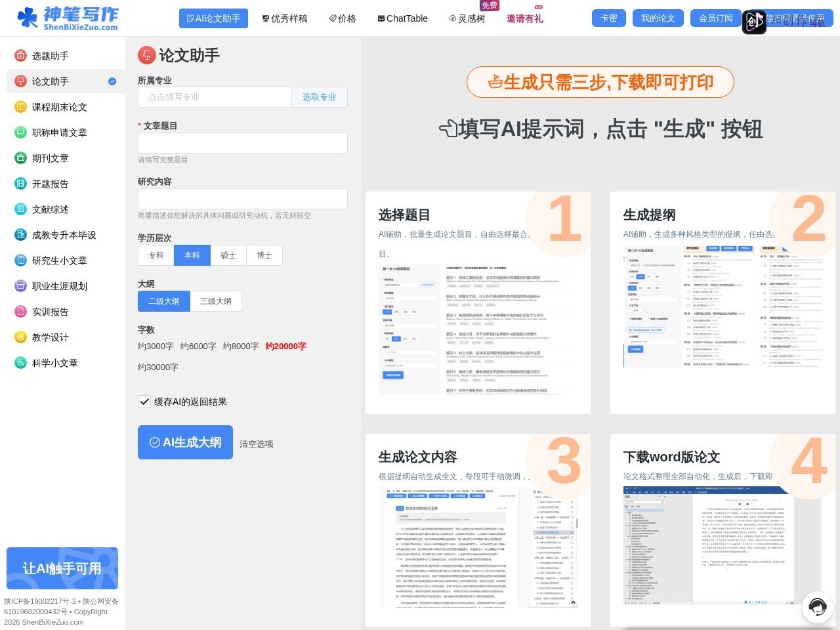Select 本科 education level

[x=192, y=255]
